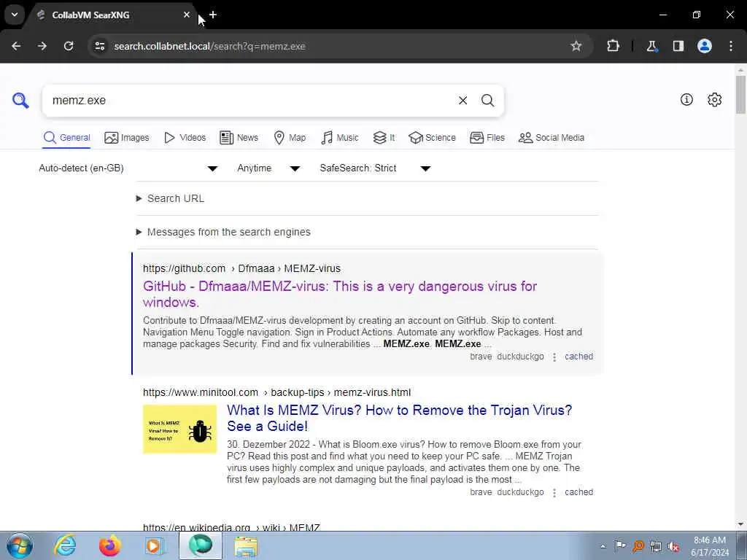
Task: Open minitool result three-dot options
Action: 554,493
